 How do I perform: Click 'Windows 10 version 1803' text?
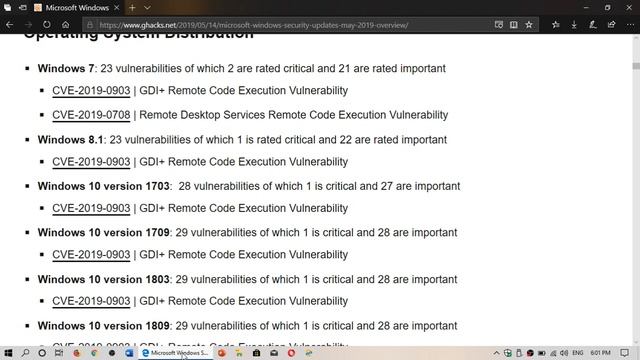(x=103, y=280)
